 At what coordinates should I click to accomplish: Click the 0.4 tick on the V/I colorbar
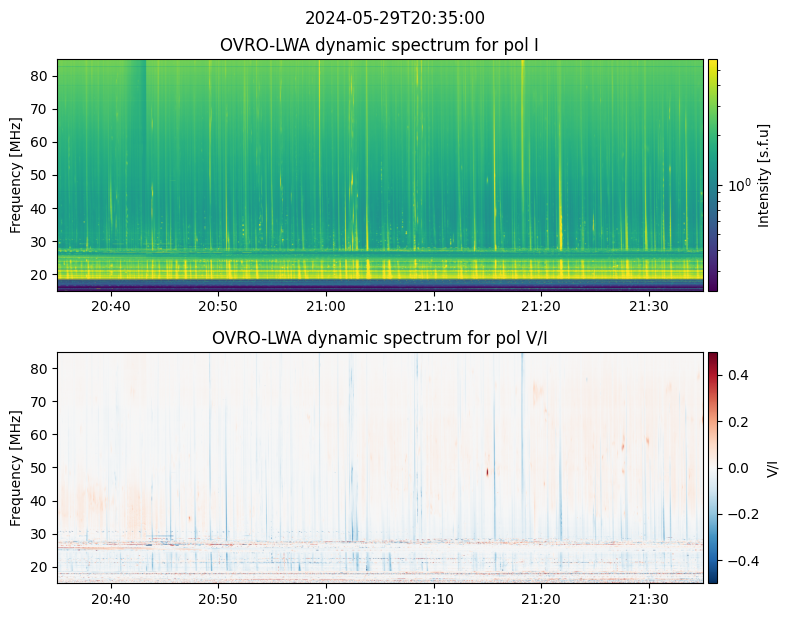coord(736,374)
